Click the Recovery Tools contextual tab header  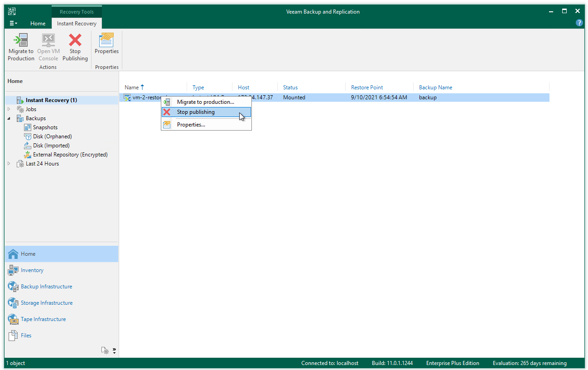(77, 12)
